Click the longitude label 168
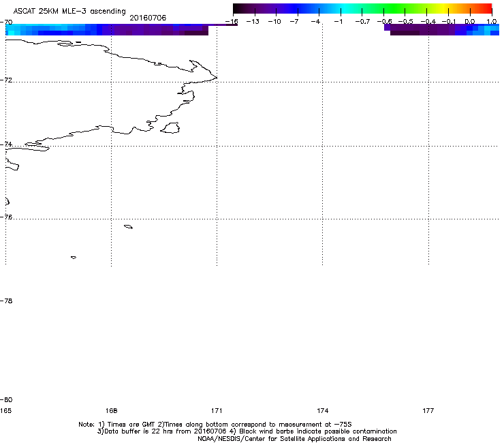The image size is (504, 443). [111, 411]
